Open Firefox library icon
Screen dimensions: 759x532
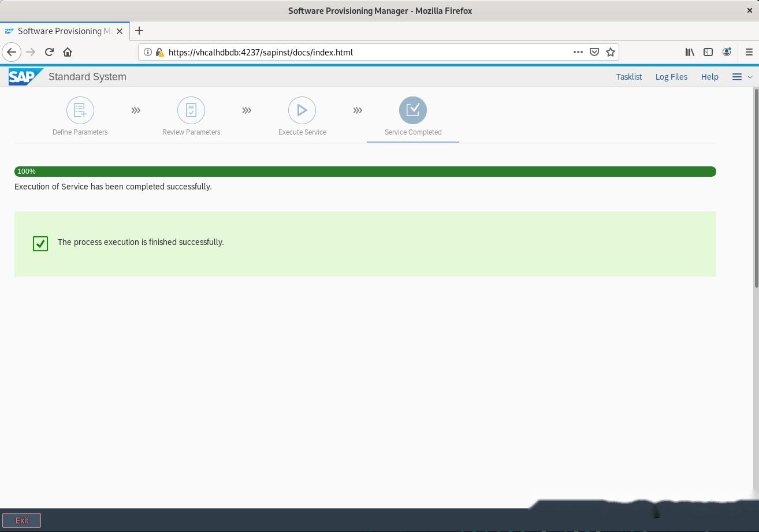pos(690,52)
